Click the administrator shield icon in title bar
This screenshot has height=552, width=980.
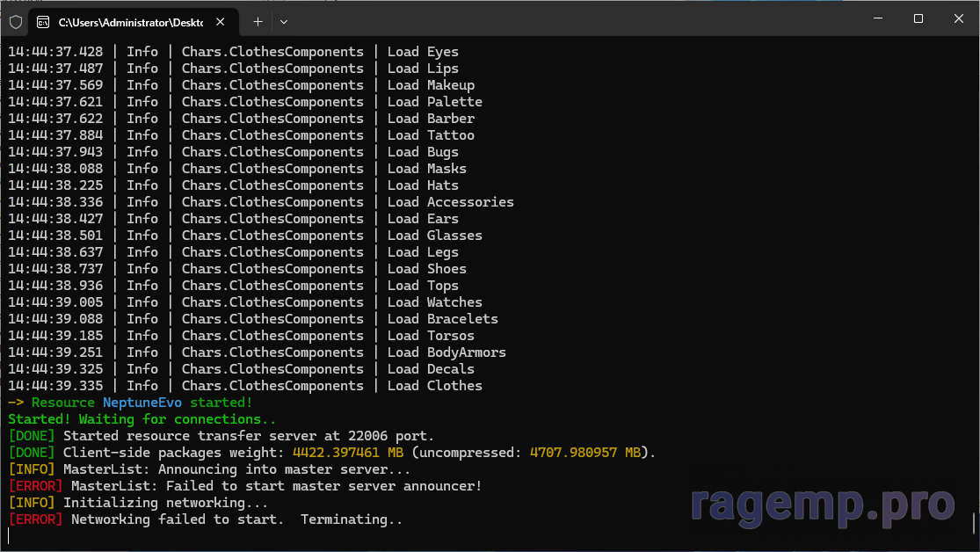pos(16,21)
